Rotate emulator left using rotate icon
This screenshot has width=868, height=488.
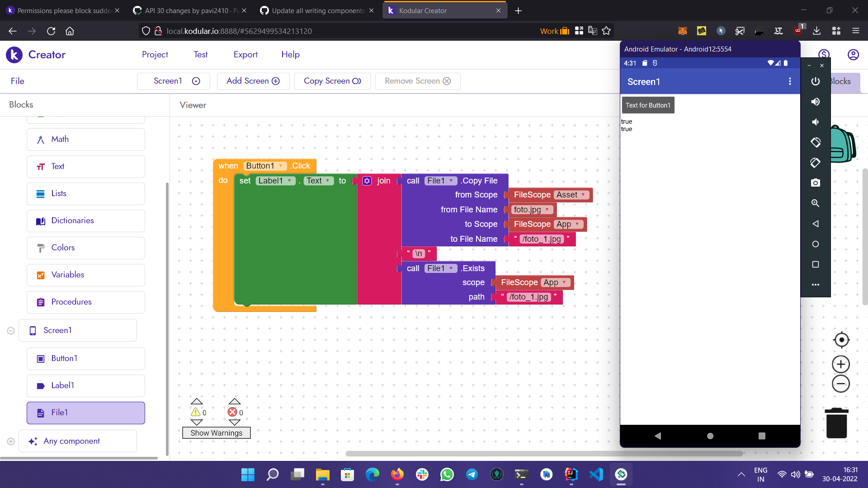pos(815,142)
